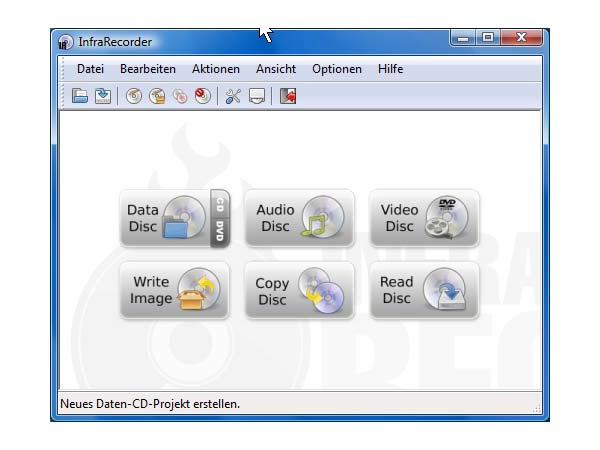Click the device tray toolbar icon
The height and width of the screenshot is (450, 600).
coord(257,96)
